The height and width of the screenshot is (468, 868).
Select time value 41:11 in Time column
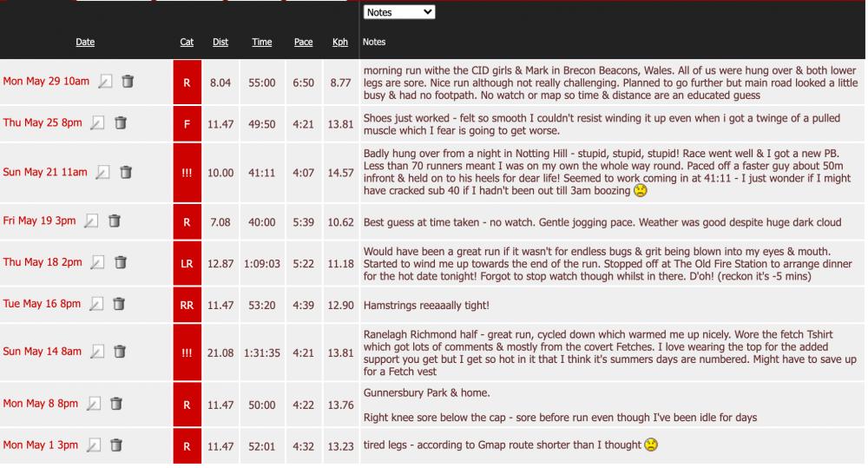tap(262, 173)
